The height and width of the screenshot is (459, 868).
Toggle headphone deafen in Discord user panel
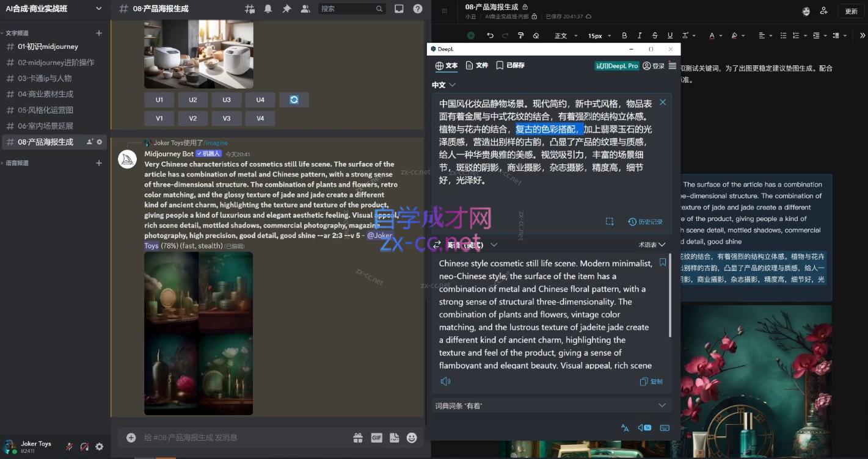point(84,447)
